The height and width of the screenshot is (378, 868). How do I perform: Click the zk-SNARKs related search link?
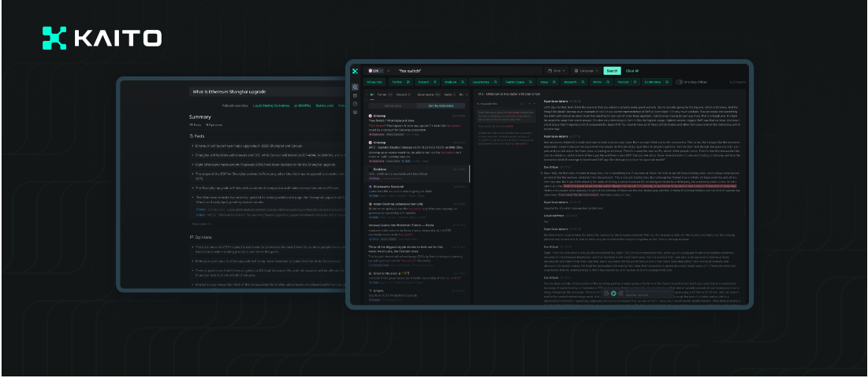tap(302, 106)
